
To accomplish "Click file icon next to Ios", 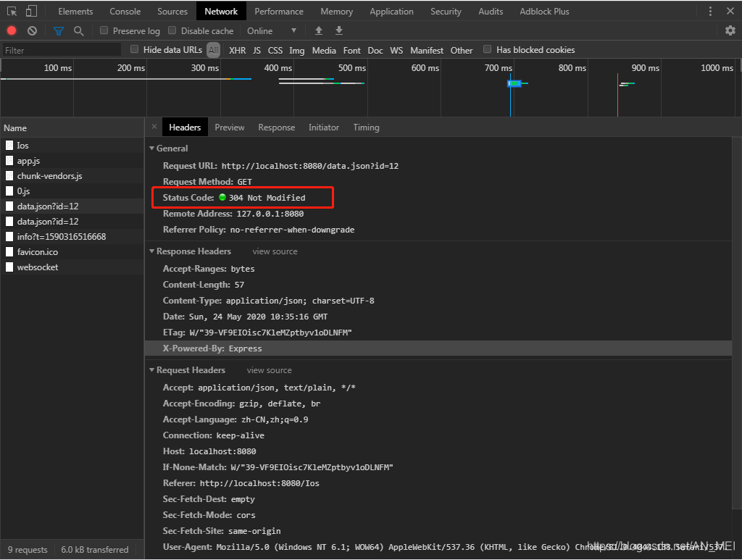I will 9,145.
